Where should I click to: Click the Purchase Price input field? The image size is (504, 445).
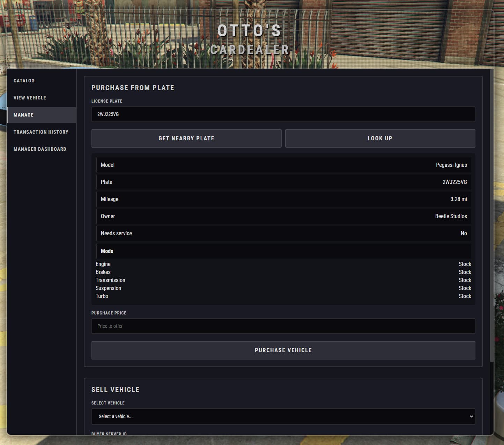pyautogui.click(x=283, y=326)
